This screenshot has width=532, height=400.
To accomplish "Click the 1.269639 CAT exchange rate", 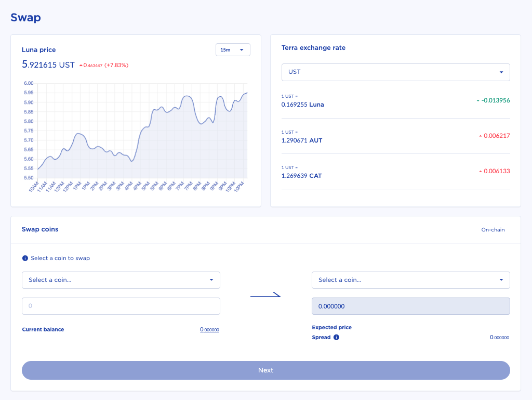I will (301, 175).
